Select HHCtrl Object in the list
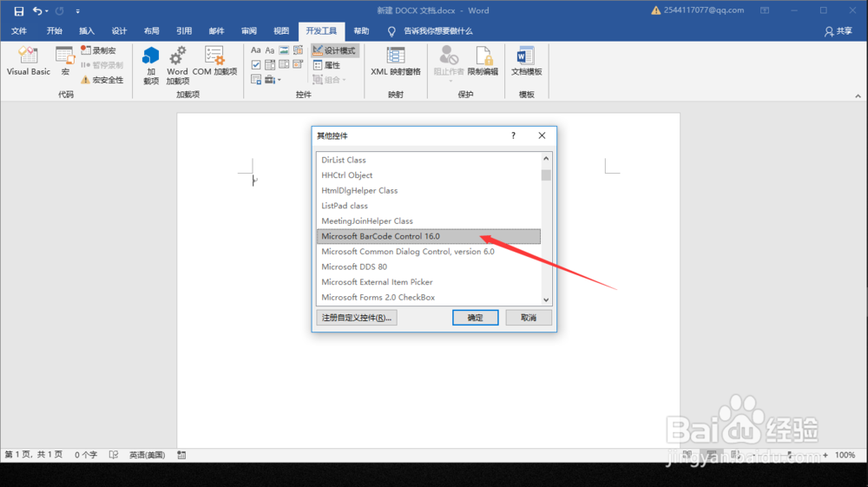This screenshot has height=487, width=868. point(429,174)
